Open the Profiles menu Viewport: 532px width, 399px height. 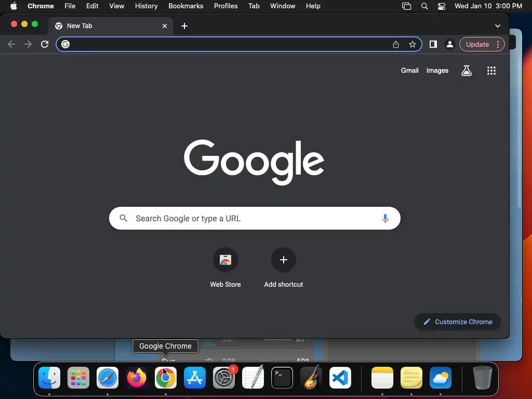click(225, 6)
